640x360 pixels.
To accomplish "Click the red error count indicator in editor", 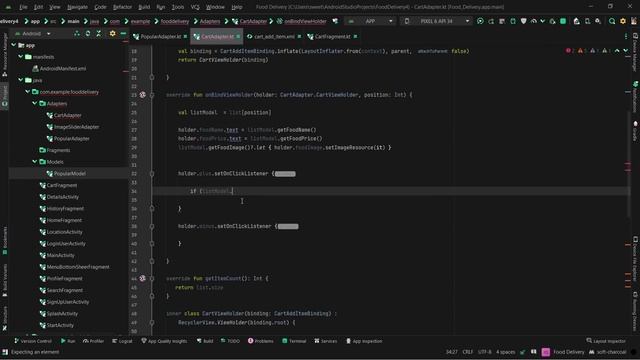I will [570, 51].
